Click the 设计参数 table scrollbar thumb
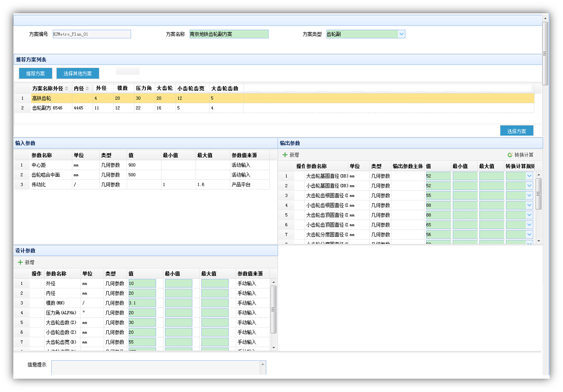Viewport: 563px width, 392px height. click(274, 309)
